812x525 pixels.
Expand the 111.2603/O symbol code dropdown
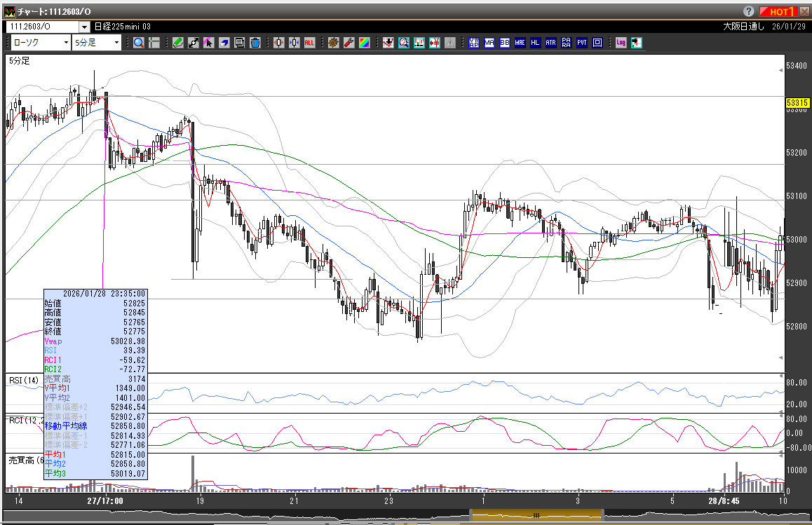(x=84, y=27)
